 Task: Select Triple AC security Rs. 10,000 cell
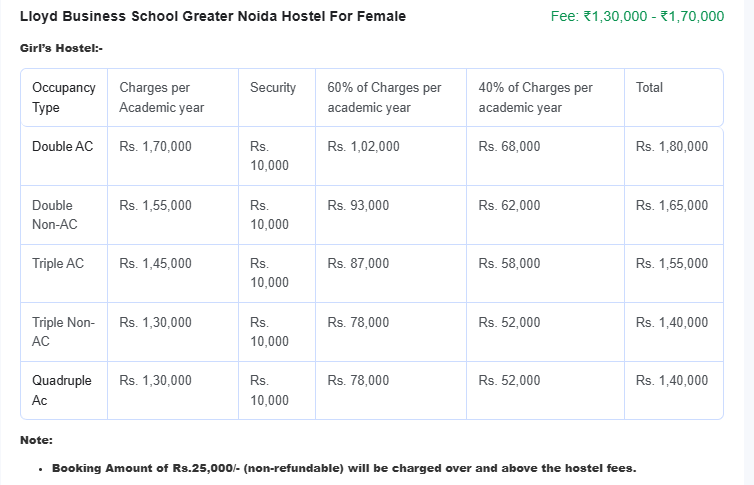point(269,273)
